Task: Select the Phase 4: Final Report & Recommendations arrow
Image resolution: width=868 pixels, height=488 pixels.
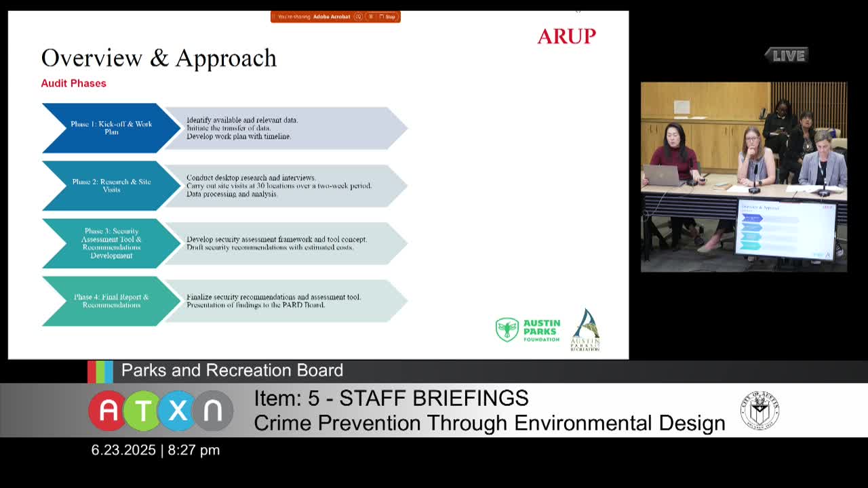Action: [x=111, y=301]
